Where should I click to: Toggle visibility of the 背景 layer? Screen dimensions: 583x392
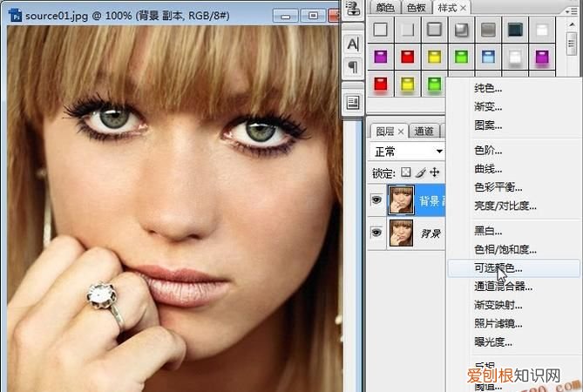[376, 233]
